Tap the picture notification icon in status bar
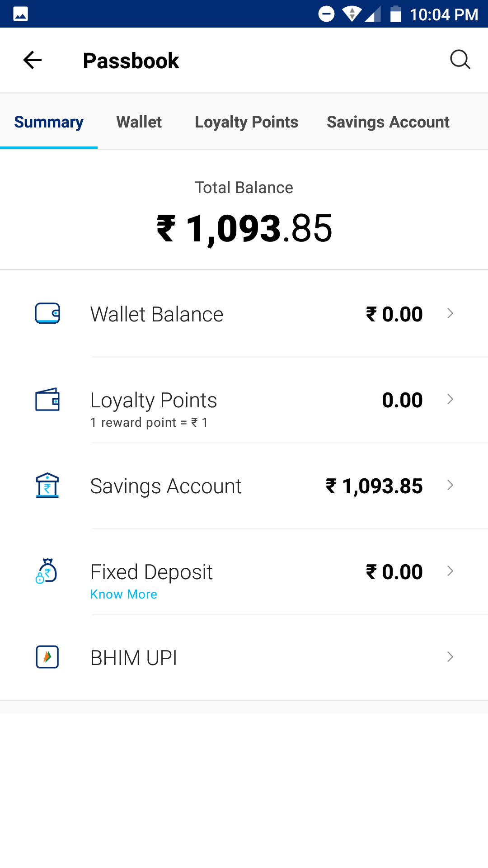This screenshot has height=868, width=488. (x=21, y=14)
